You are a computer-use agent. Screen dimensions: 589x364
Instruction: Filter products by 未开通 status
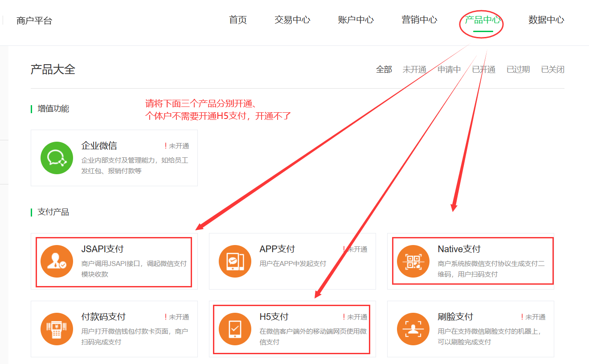pos(414,70)
